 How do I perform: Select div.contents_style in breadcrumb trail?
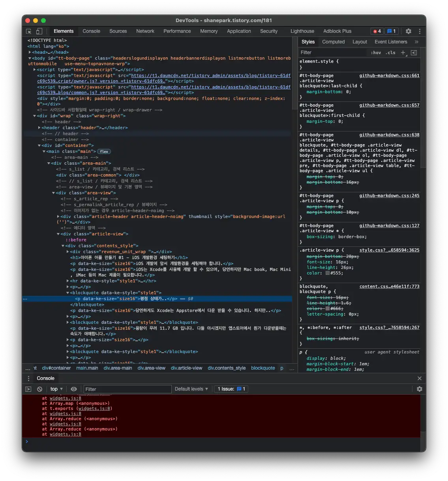(227, 368)
